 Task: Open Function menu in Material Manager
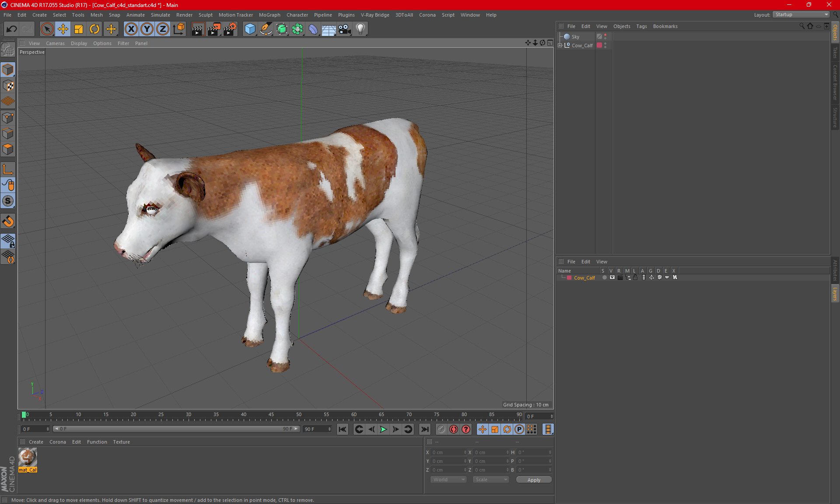point(97,442)
